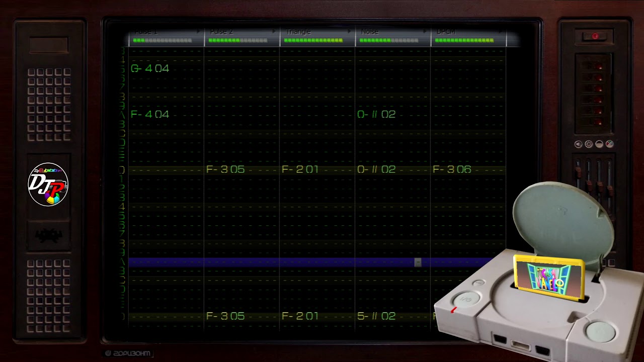644x362 pixels.
Task: Click the Pulse 1 volume level meter
Action: (162, 40)
